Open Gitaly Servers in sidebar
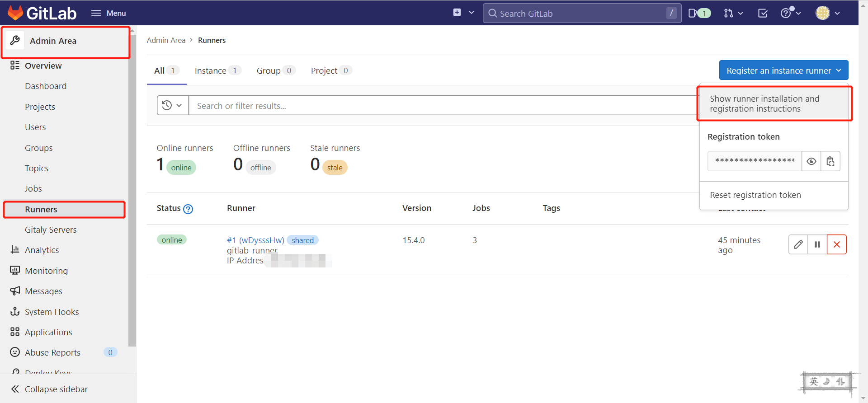 click(51, 230)
